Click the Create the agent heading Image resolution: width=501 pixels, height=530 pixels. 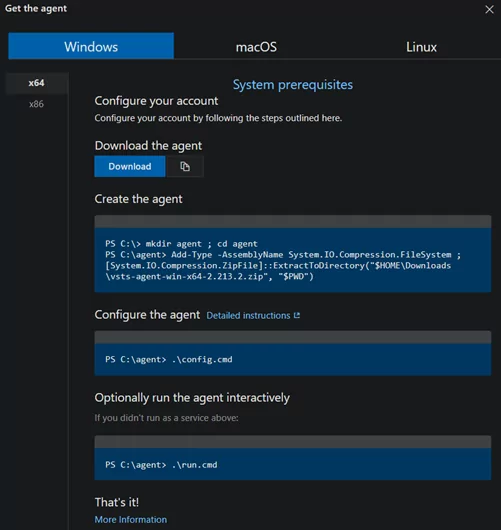pos(138,199)
